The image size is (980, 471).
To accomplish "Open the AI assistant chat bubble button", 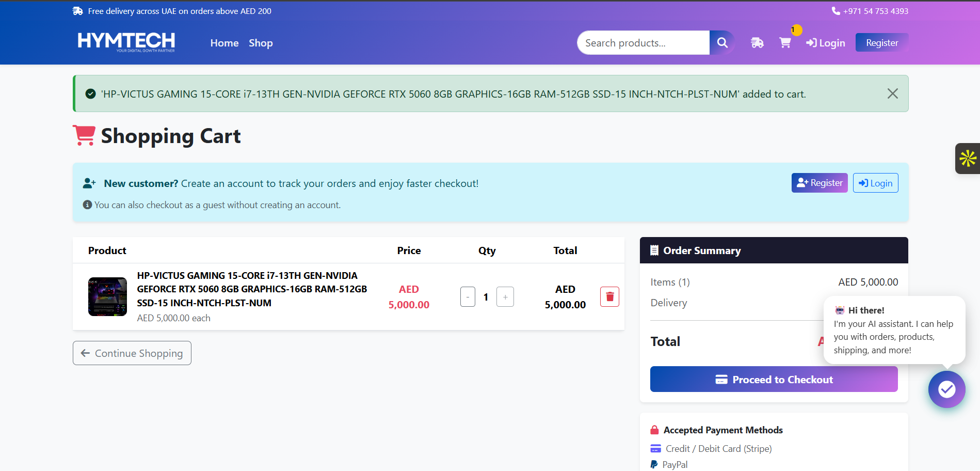I will (947, 389).
